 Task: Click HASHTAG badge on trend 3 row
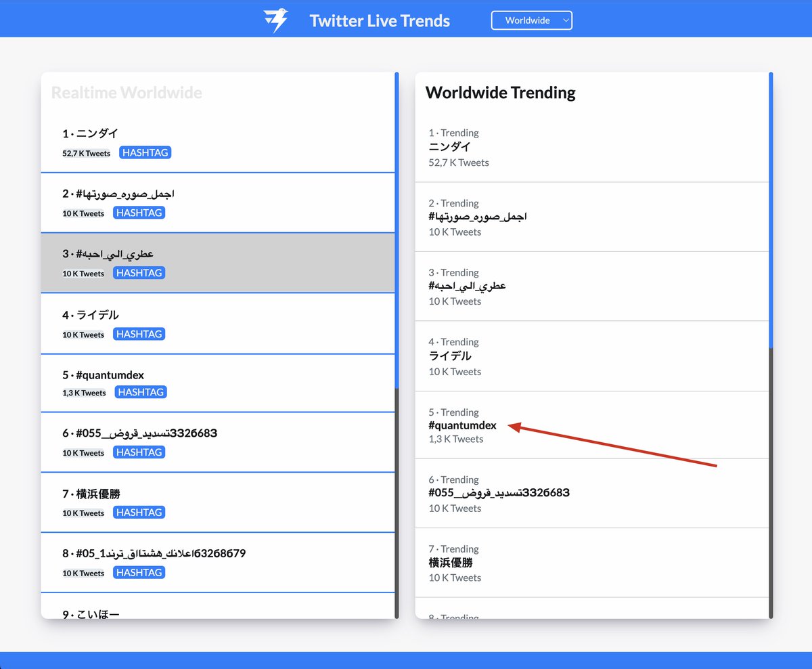[139, 273]
